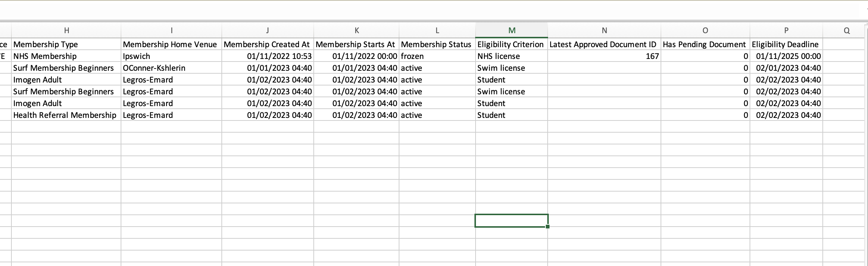The image size is (868, 266).
Task: Click the 'Membership Created At' header cell
Action: click(x=268, y=44)
